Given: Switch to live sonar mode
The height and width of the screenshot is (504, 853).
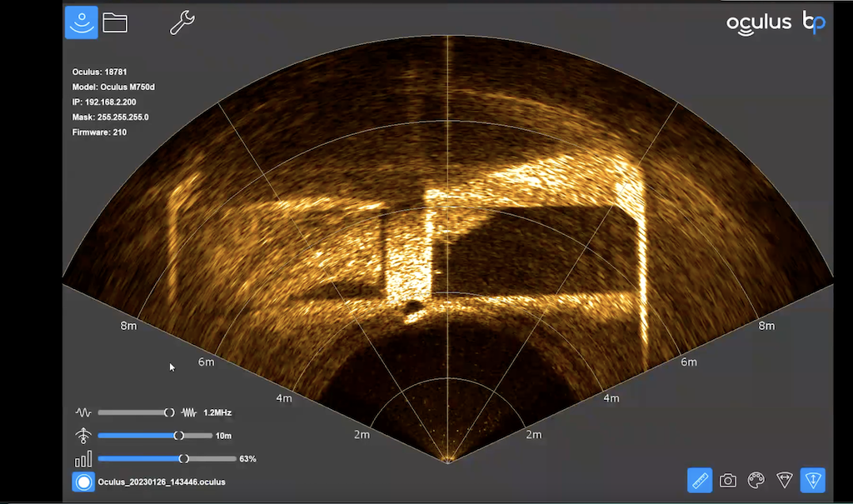Looking at the screenshot, I should coord(82,22).
